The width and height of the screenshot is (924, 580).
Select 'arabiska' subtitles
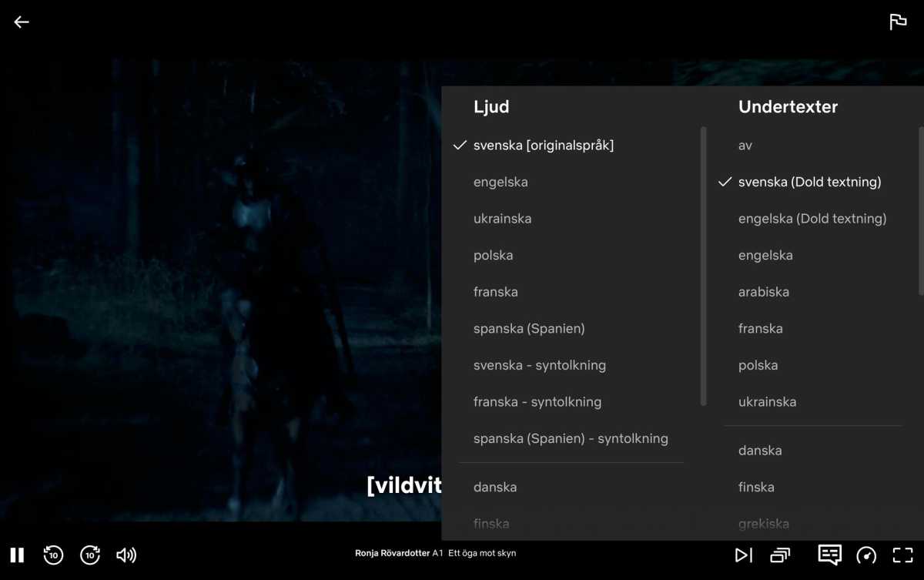click(x=763, y=292)
